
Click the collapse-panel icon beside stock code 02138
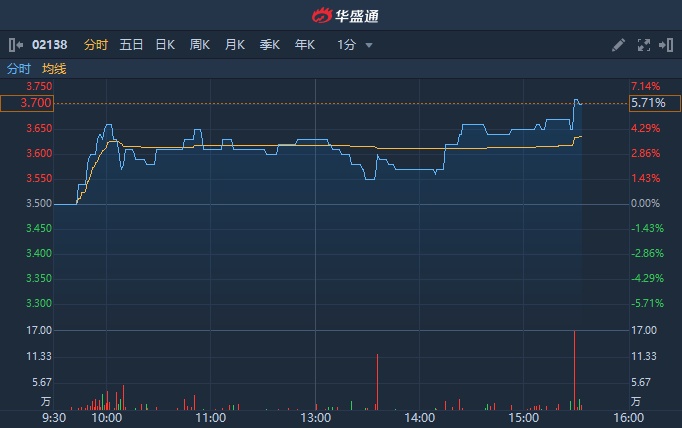point(15,45)
